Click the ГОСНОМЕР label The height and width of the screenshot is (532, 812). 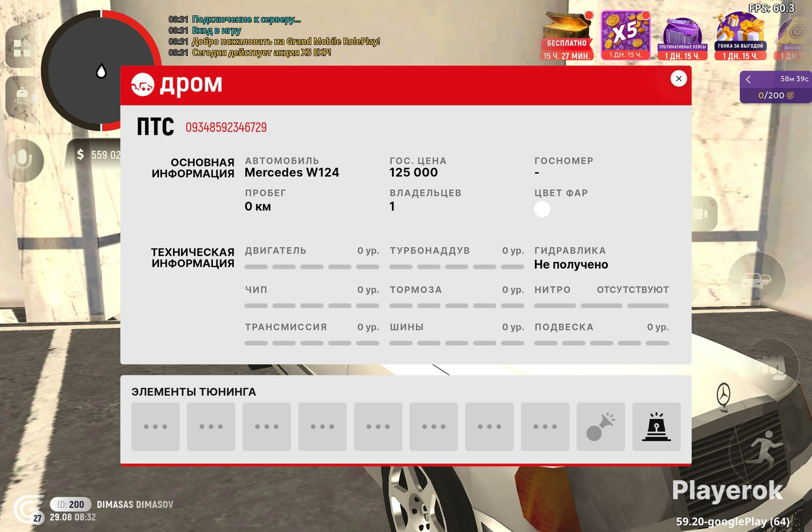pyautogui.click(x=564, y=161)
